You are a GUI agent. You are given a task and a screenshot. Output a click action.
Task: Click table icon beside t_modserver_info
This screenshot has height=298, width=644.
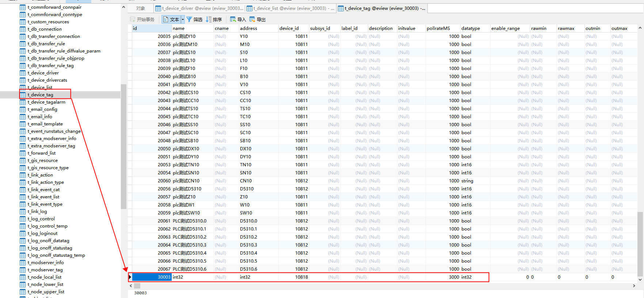click(23, 263)
